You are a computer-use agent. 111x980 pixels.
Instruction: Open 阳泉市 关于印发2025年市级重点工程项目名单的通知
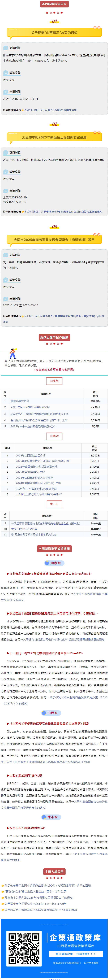point(38,898)
